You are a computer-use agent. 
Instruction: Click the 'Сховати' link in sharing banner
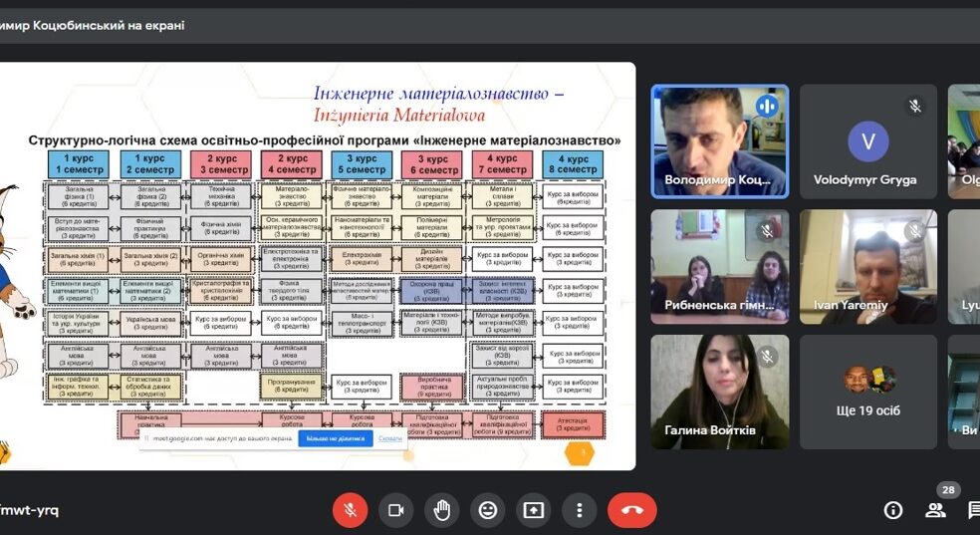coord(390,438)
